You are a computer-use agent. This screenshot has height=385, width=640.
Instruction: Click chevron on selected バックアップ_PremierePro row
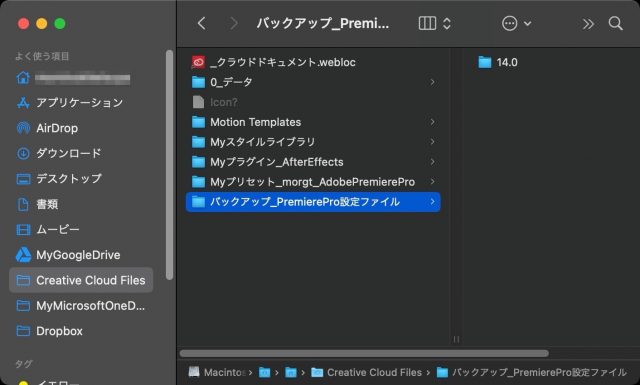(x=432, y=202)
